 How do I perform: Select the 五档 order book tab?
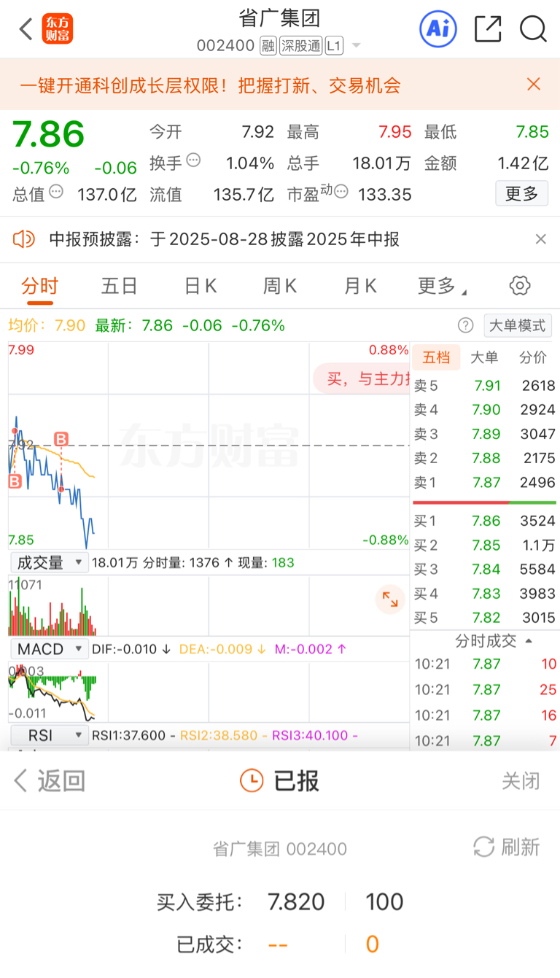pyautogui.click(x=436, y=357)
